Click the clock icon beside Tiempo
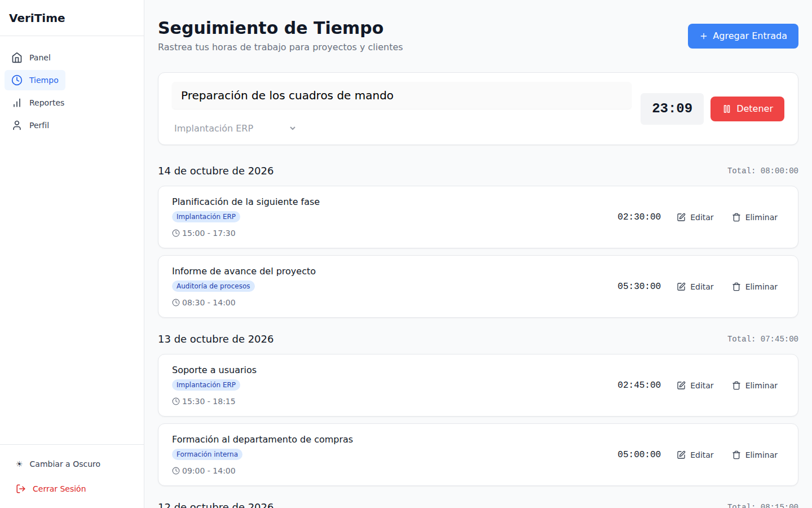The width and height of the screenshot is (812, 508). 17,80
